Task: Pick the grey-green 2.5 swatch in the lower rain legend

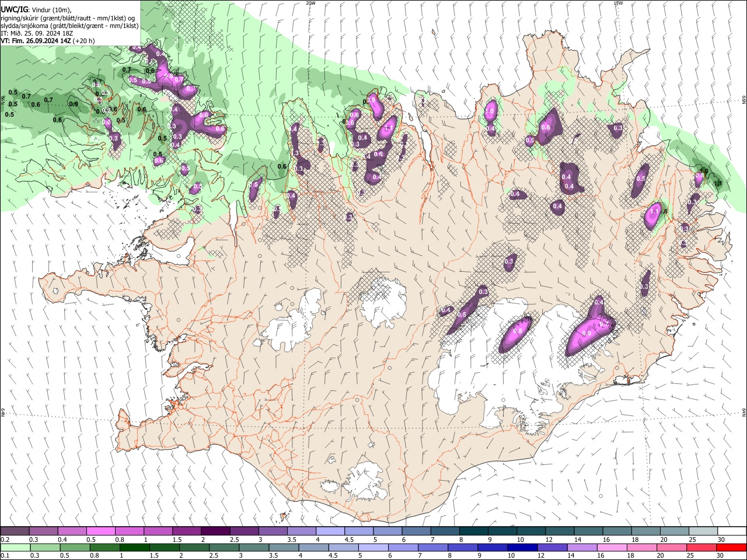Action: [x=225, y=547]
